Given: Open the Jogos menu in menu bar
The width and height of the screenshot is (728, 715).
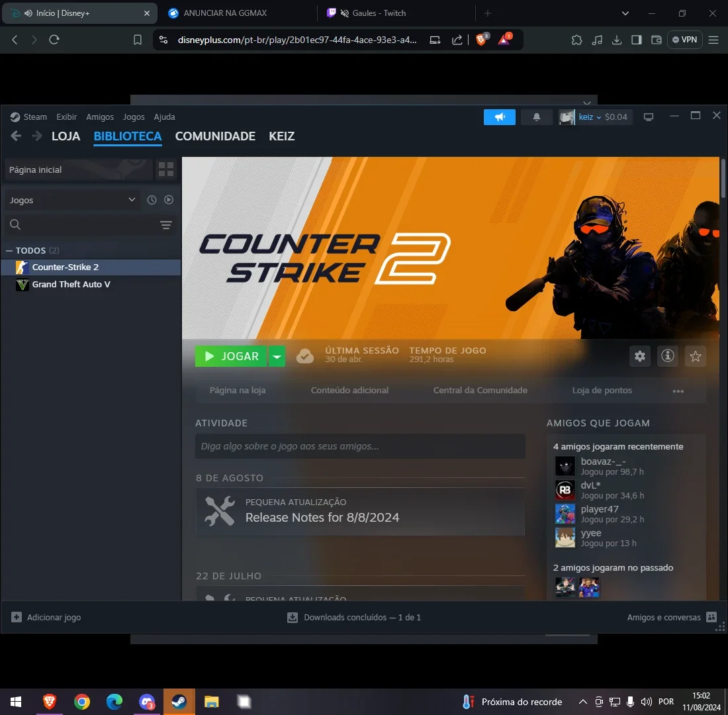Looking at the screenshot, I should point(134,117).
